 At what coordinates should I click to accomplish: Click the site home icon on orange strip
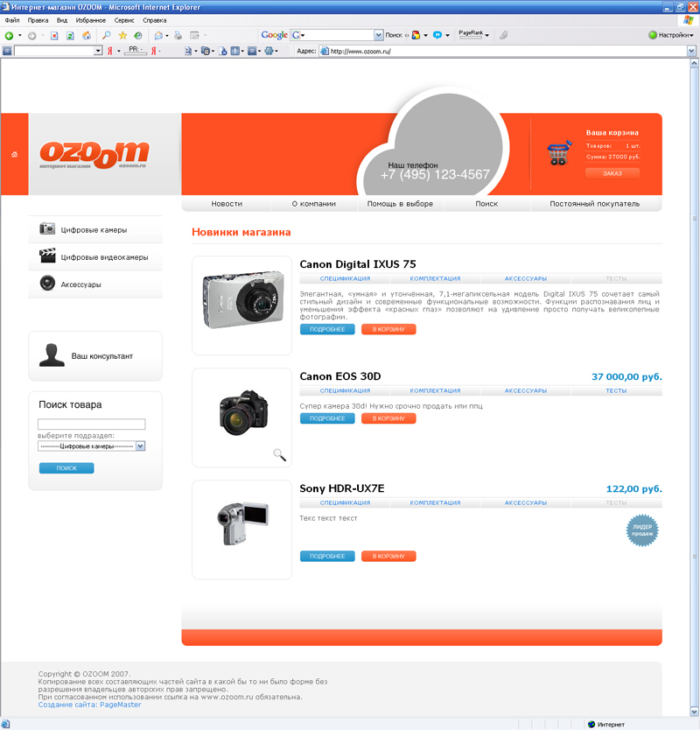point(14,154)
